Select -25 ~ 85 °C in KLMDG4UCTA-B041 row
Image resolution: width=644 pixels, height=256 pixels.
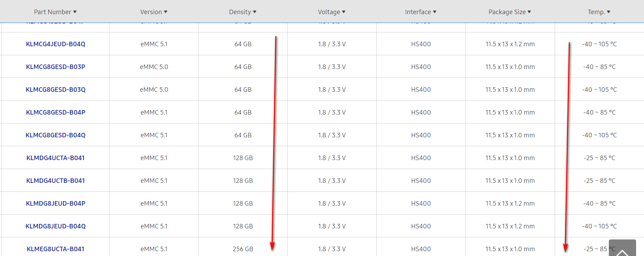click(600, 158)
